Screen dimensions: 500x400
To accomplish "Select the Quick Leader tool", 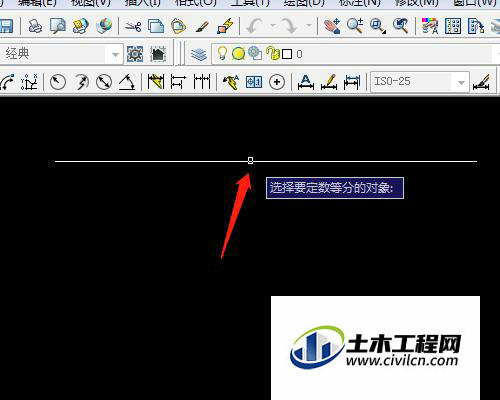I will click(231, 82).
